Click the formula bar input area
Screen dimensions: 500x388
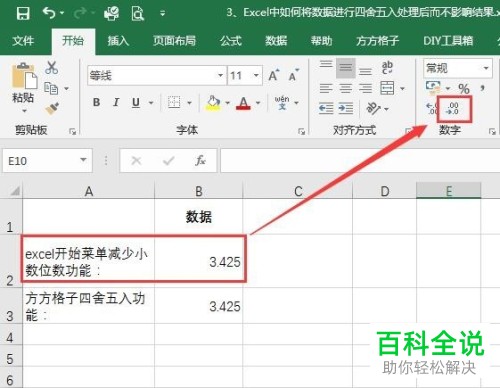coord(360,161)
